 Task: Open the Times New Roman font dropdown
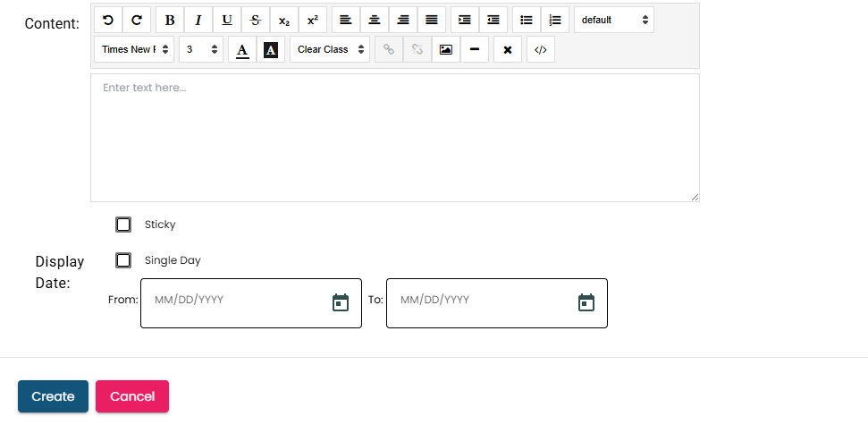[x=134, y=49]
